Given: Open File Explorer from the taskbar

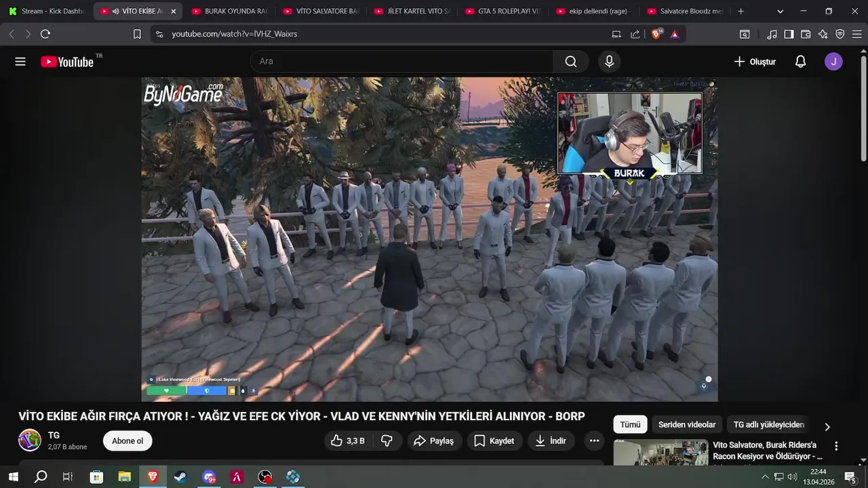Looking at the screenshot, I should pyautogui.click(x=124, y=477).
